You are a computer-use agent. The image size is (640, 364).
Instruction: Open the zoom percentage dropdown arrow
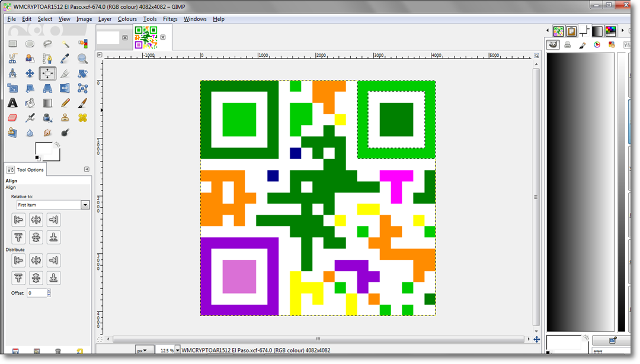point(178,350)
